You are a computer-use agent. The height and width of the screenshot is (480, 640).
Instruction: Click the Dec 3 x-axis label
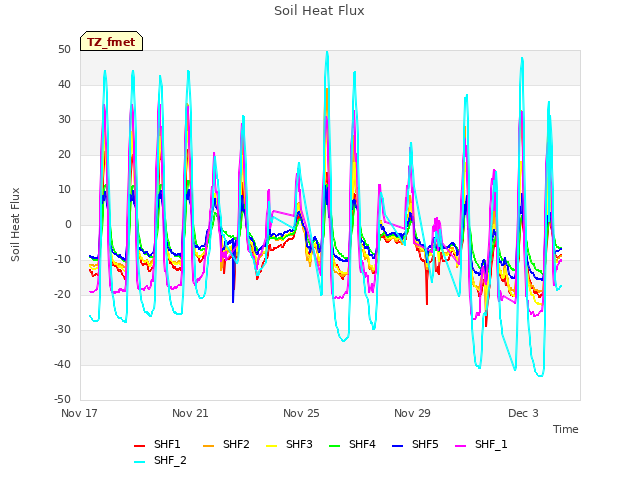pos(523,413)
